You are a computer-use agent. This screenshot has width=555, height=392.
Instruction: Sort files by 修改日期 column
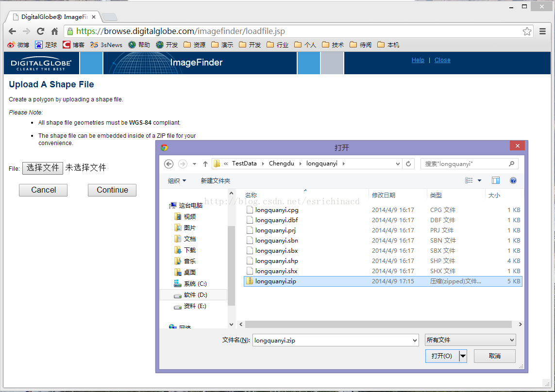(398, 196)
